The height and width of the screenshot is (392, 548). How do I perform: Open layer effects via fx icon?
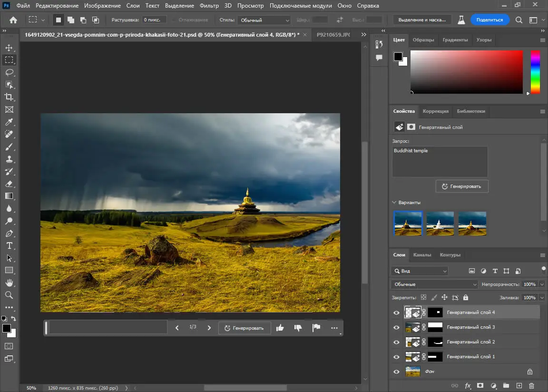[467, 386]
